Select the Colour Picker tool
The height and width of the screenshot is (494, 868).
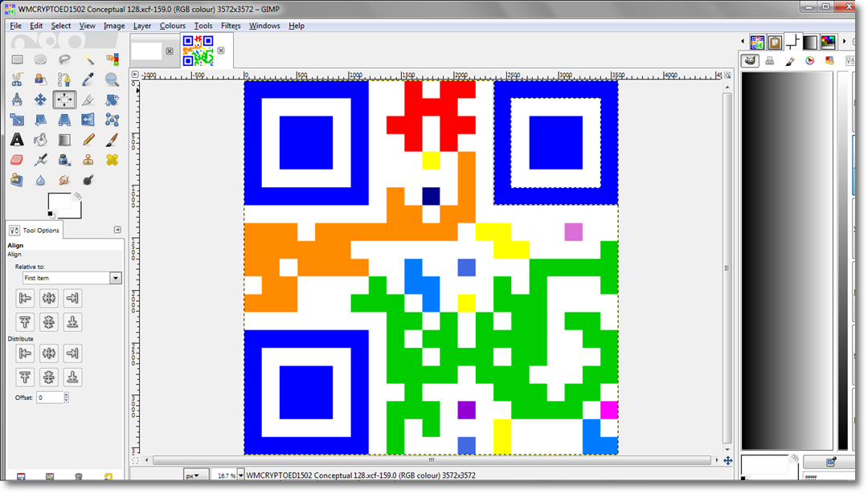click(88, 80)
